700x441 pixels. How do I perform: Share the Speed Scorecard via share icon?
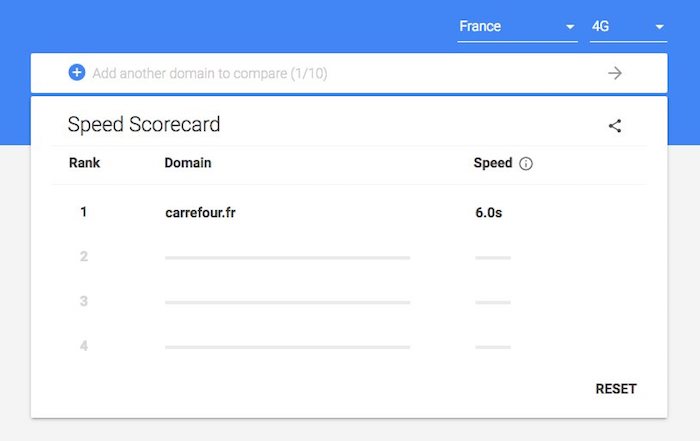(615, 126)
